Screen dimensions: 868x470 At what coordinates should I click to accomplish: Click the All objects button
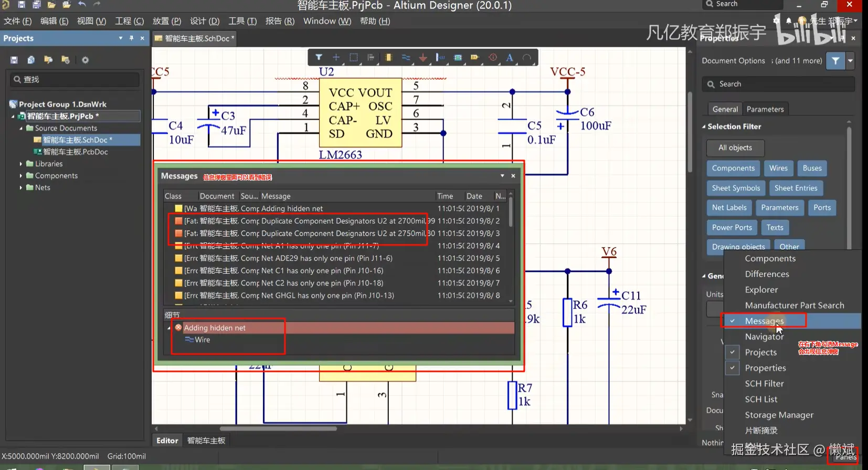point(735,148)
